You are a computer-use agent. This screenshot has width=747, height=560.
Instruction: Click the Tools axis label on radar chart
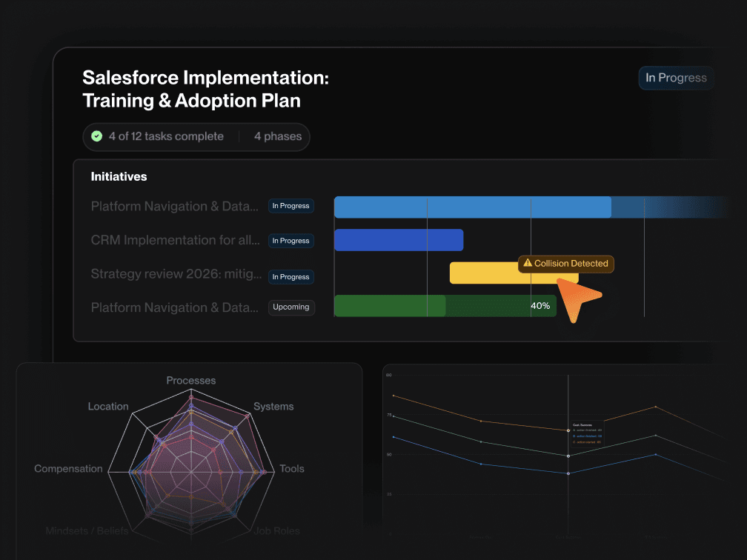291,469
